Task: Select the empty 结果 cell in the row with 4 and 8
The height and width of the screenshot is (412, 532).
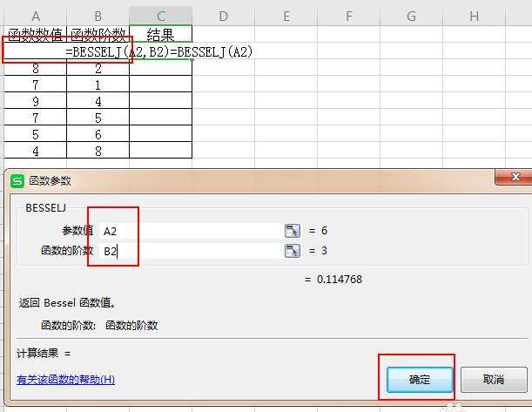Action: [161, 151]
